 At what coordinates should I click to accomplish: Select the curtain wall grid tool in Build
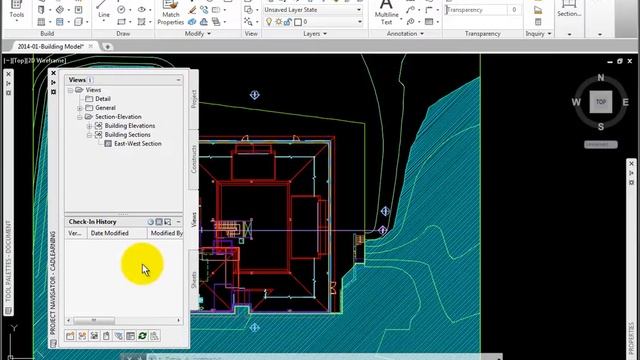click(x=41, y=22)
